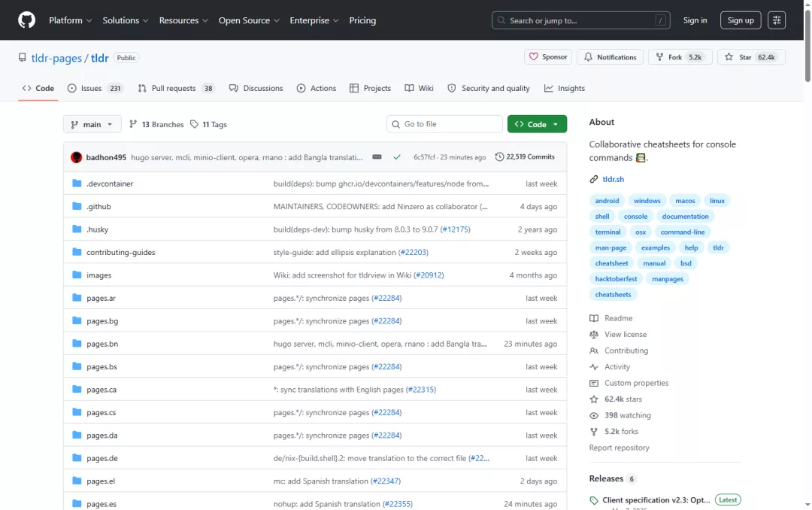View the commit status check mark
The image size is (812, 510).
click(397, 157)
